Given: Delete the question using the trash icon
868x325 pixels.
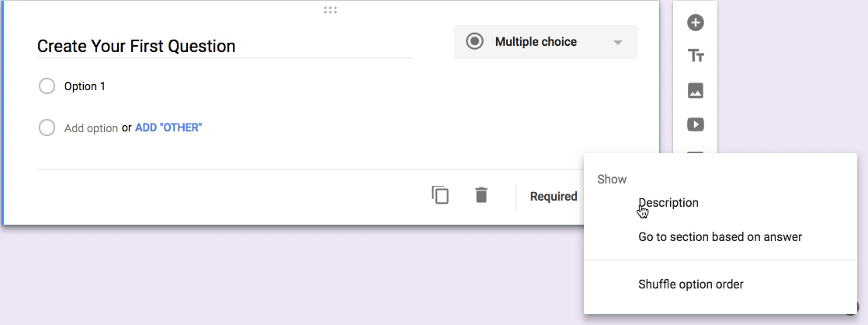Looking at the screenshot, I should [481, 195].
